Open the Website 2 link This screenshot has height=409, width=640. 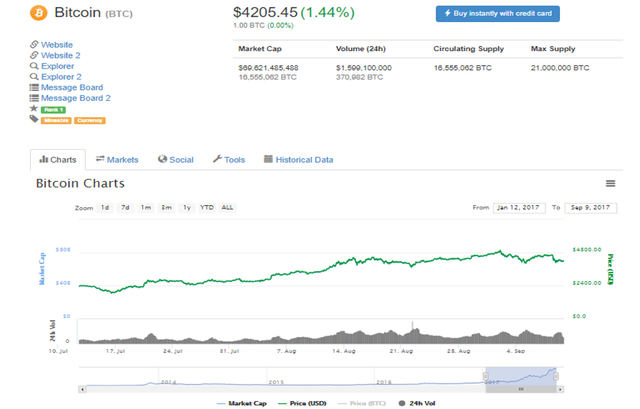click(x=60, y=56)
